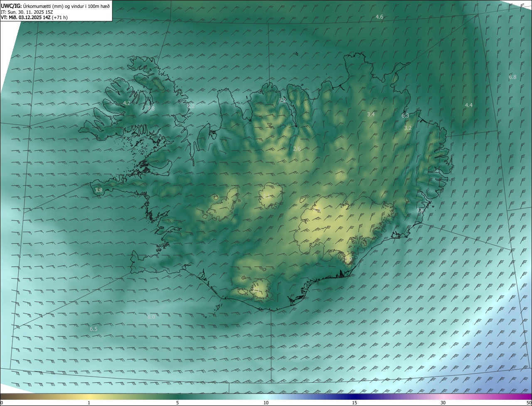The width and height of the screenshot is (532, 406).
Task: Click the valid time 'VT: Mið. 03.12.2025 14Z'
Action: (26, 17)
